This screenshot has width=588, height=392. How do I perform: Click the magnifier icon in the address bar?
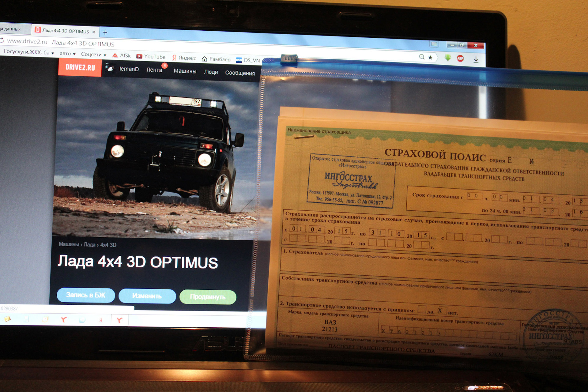click(422, 57)
